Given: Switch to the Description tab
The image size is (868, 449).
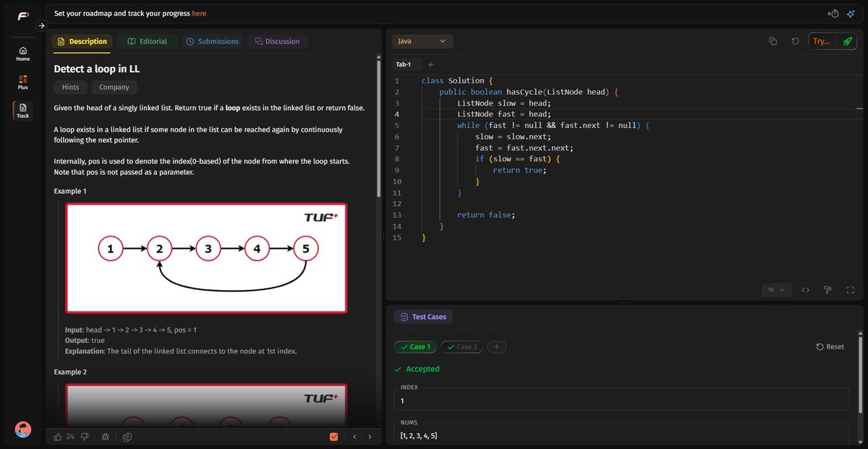Looking at the screenshot, I should click(x=82, y=41).
